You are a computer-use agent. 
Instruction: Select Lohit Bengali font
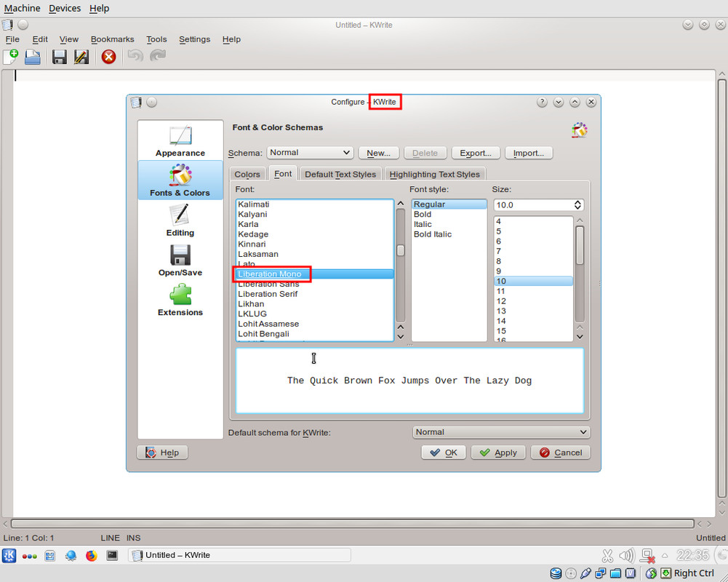(314, 334)
